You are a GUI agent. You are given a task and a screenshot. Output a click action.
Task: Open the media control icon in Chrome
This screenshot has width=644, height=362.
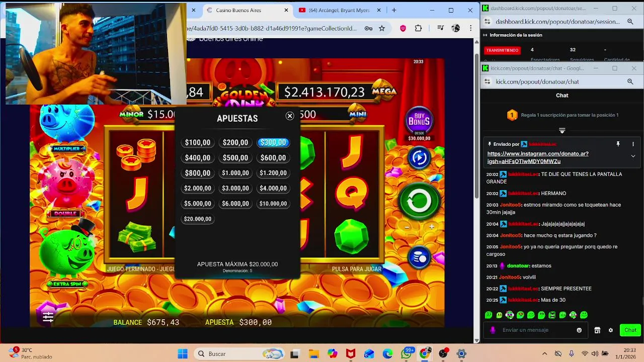pyautogui.click(x=441, y=29)
